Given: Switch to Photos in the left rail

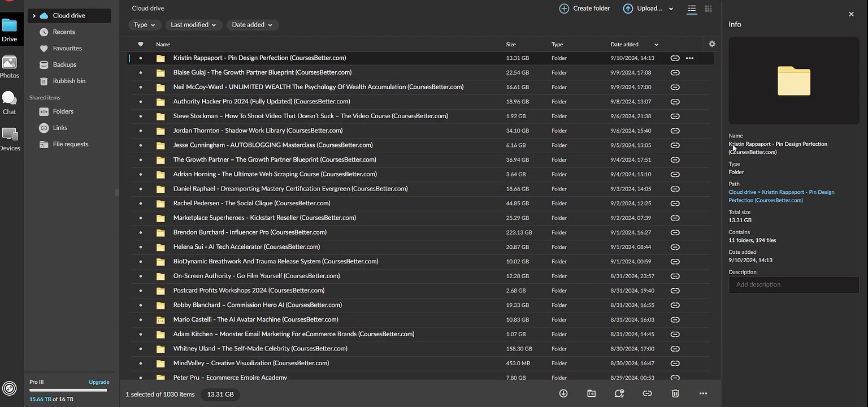Looking at the screenshot, I should tap(10, 67).
